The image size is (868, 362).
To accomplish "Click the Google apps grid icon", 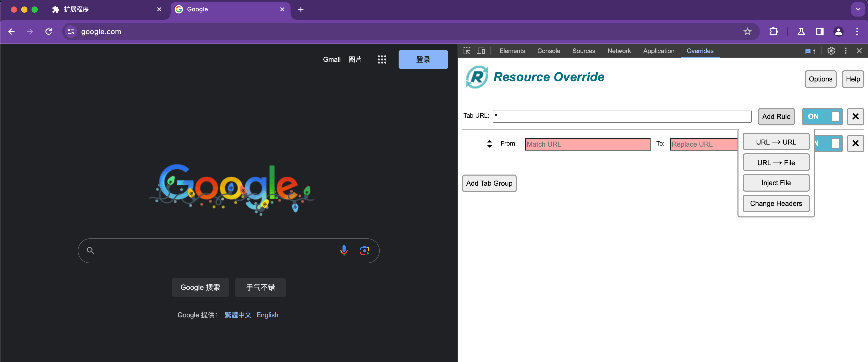I will click(382, 60).
